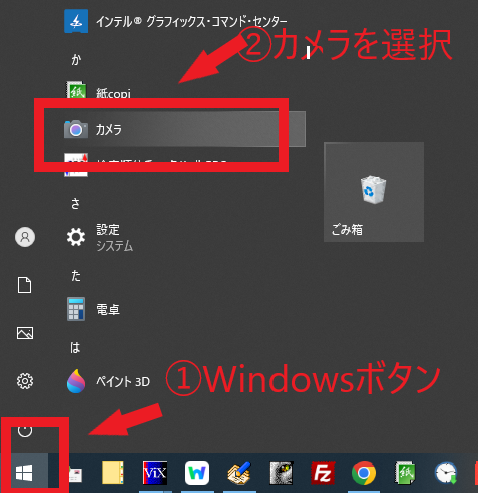This screenshot has height=493, width=478.
Task: Open the user account icon in sidebar
Action: click(25, 237)
